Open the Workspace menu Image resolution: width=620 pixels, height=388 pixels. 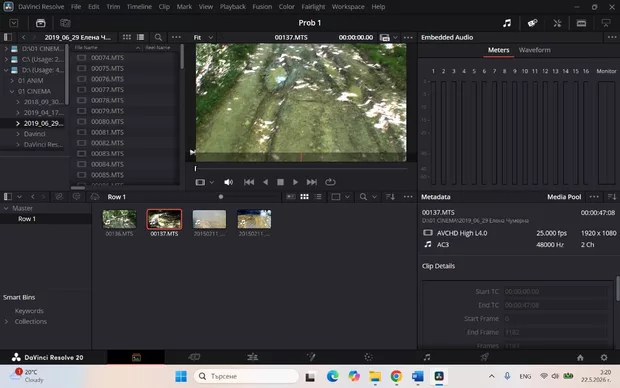pos(348,7)
